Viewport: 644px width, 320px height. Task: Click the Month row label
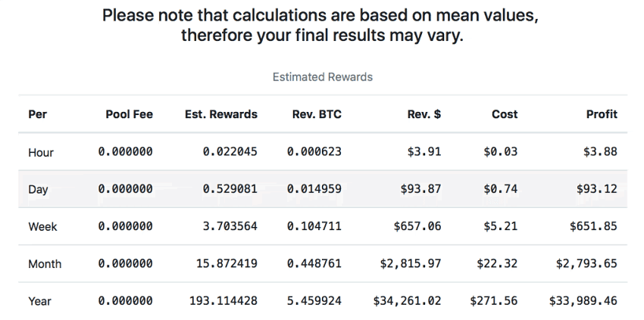(x=45, y=264)
